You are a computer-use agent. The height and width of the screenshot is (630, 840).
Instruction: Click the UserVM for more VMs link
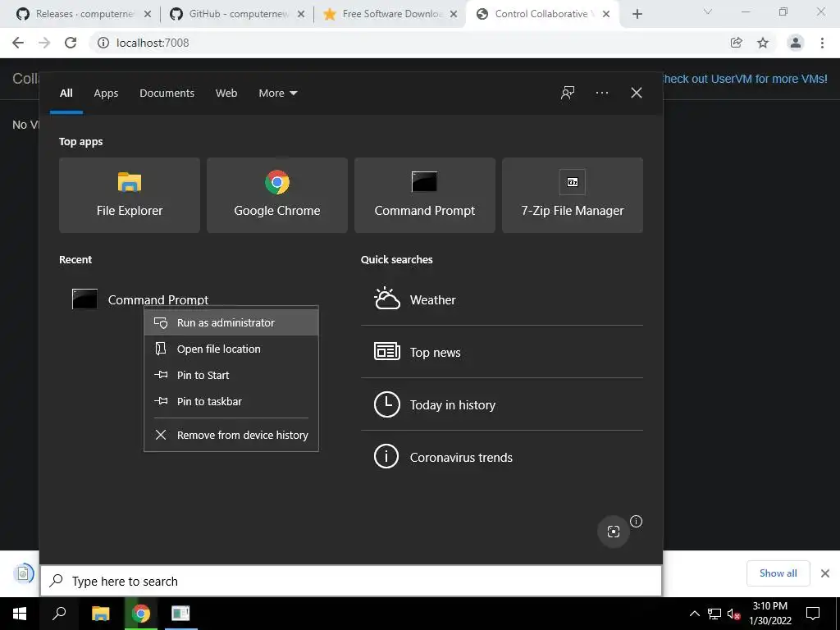click(x=745, y=79)
